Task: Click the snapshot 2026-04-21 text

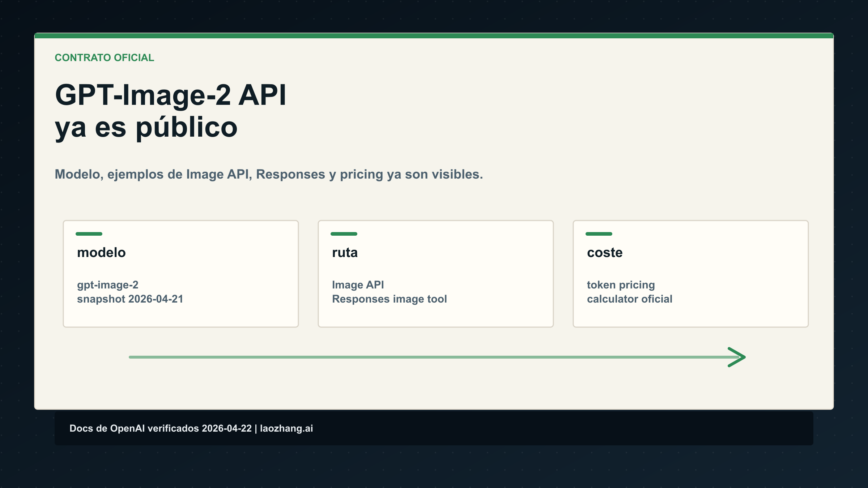Action: [130, 299]
